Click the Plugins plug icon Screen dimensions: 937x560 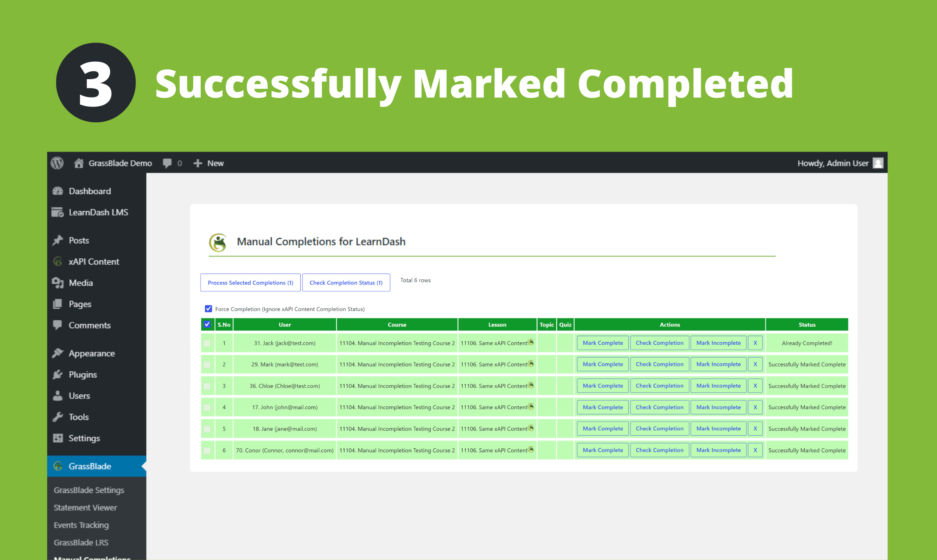(58, 375)
